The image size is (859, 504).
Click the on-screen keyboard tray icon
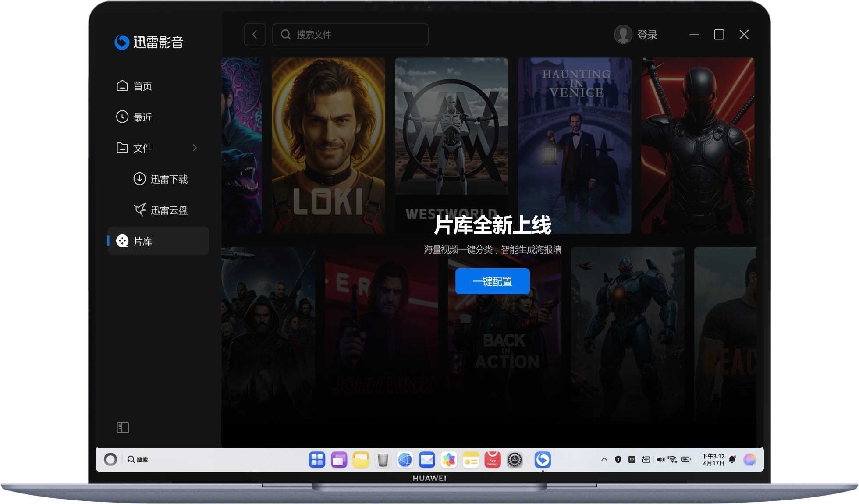[646, 460]
